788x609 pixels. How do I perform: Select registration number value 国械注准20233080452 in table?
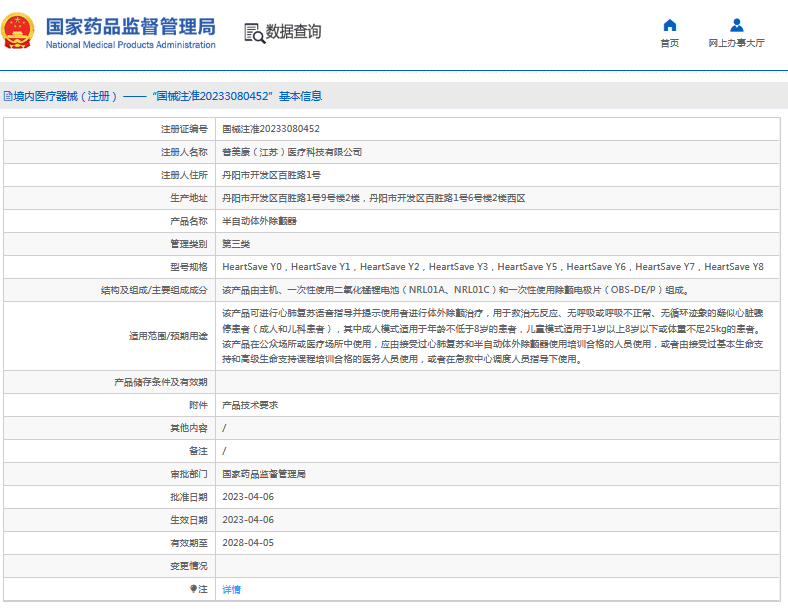271,129
